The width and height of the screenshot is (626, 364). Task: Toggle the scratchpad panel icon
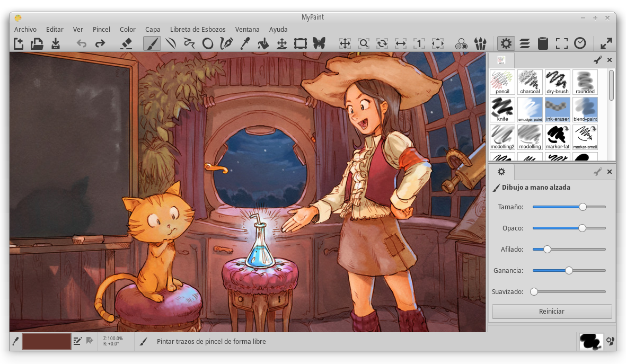[543, 43]
